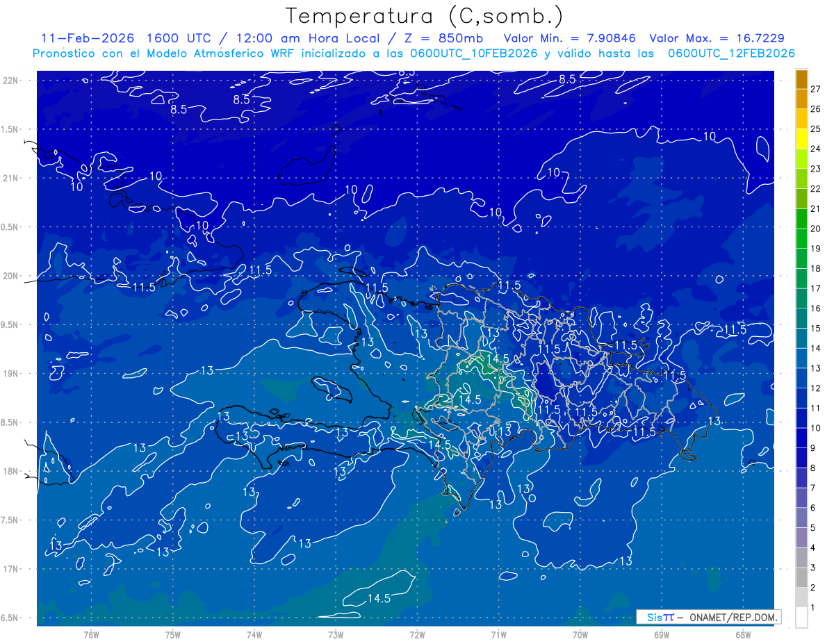Click the '0600UTC_12FEB2026' valid-until time text
Screen dimensions: 834x644
[x=731, y=53]
